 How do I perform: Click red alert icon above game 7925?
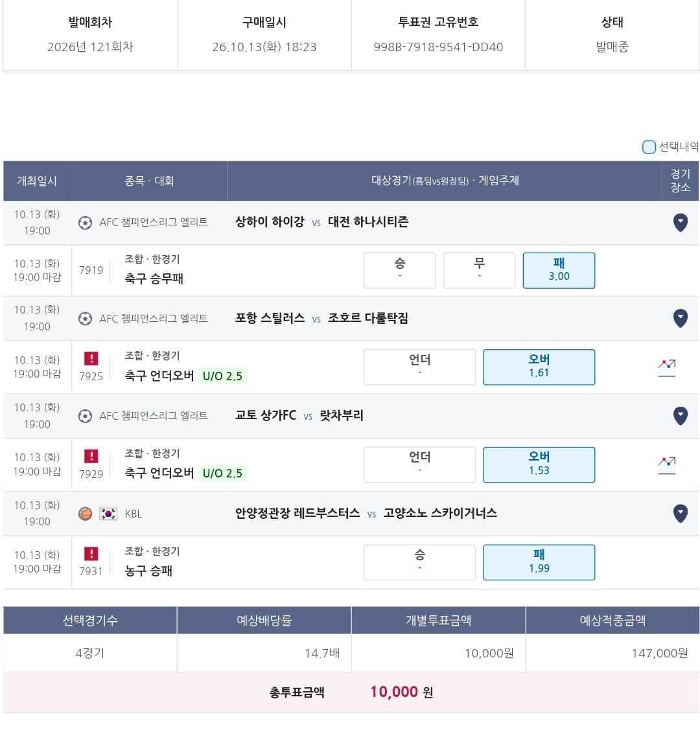[x=91, y=358]
